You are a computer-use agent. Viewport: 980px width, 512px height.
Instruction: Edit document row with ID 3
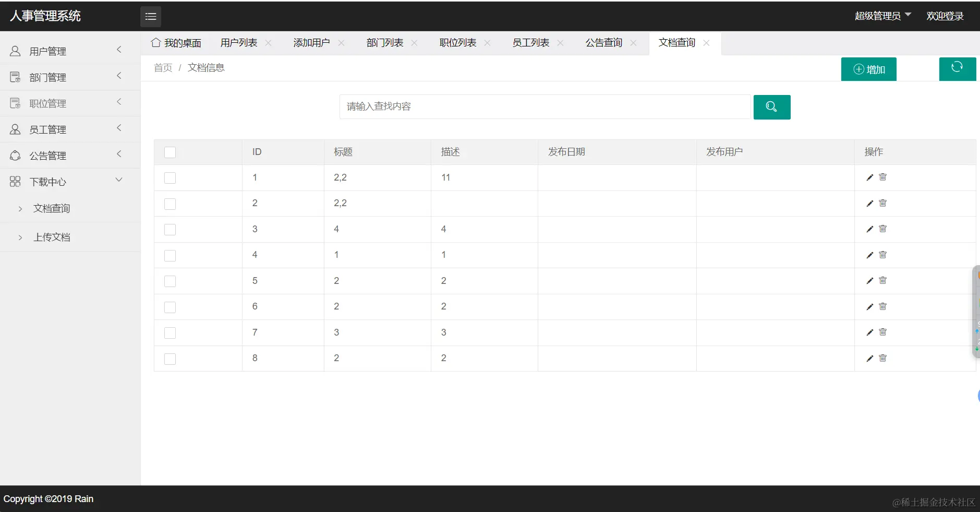click(x=869, y=229)
